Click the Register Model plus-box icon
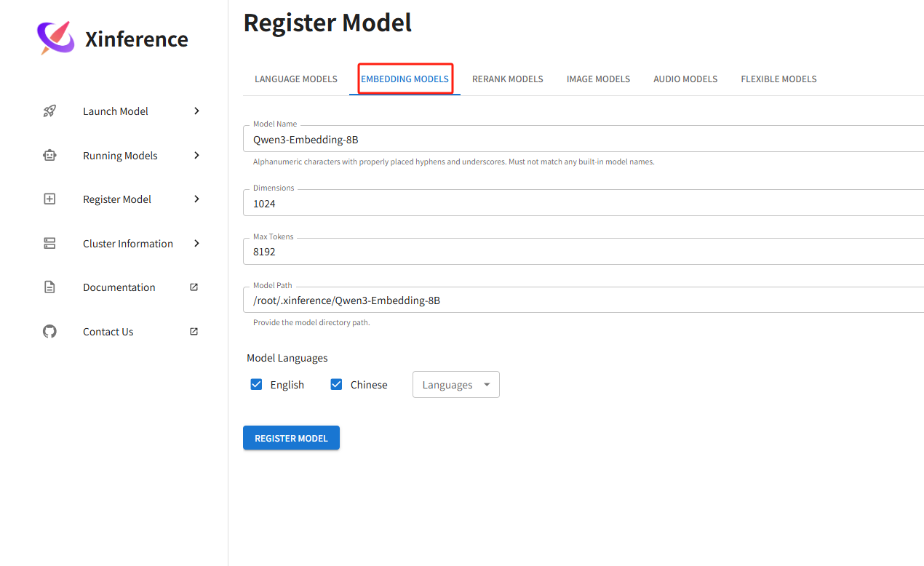Viewport: 924px width, 566px height. point(49,199)
